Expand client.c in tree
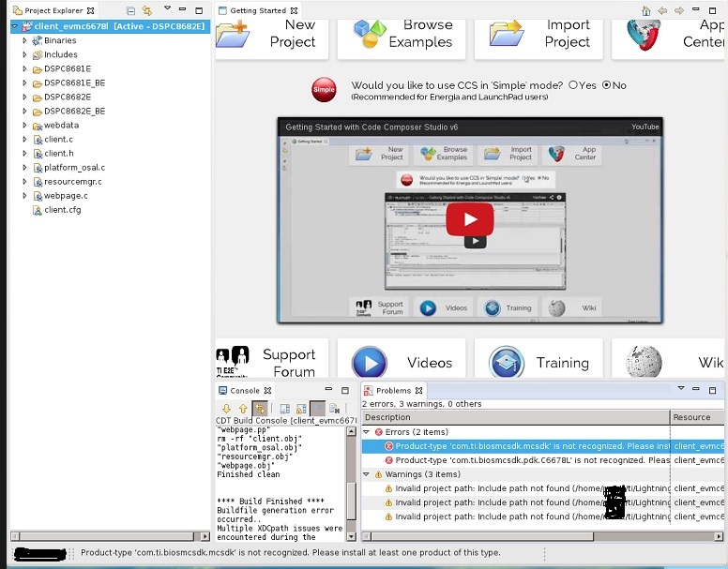This screenshot has width=728, height=569. (24, 140)
